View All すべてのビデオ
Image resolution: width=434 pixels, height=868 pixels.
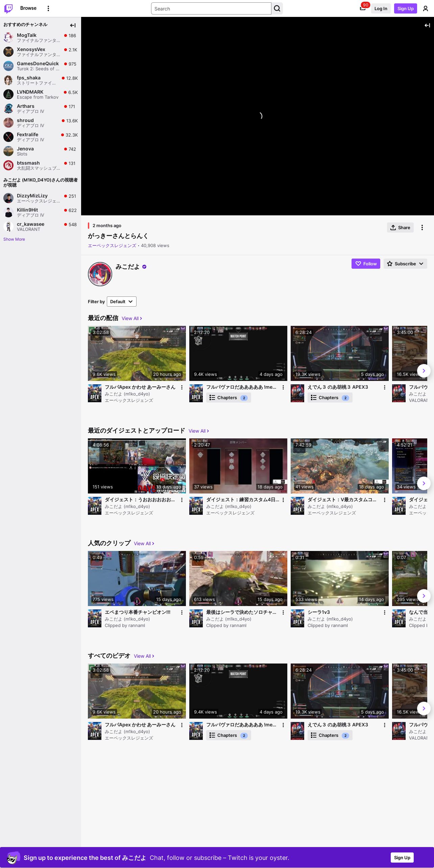(144, 656)
